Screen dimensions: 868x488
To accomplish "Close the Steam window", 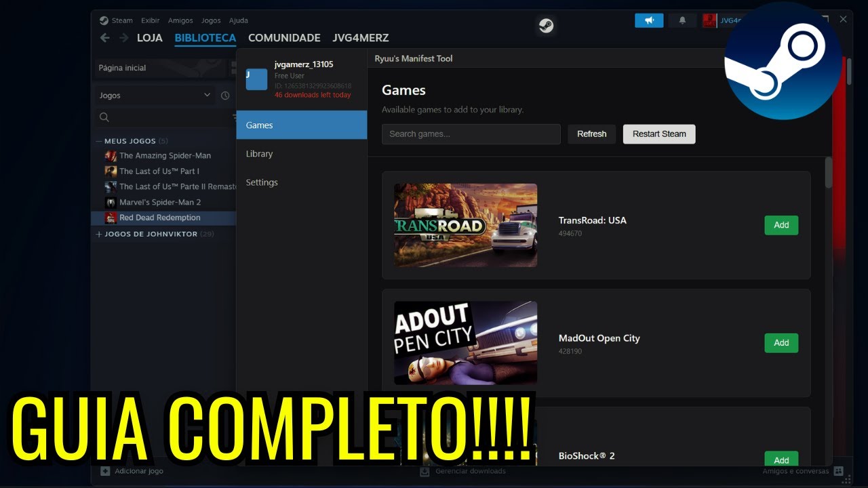I will click(x=843, y=20).
